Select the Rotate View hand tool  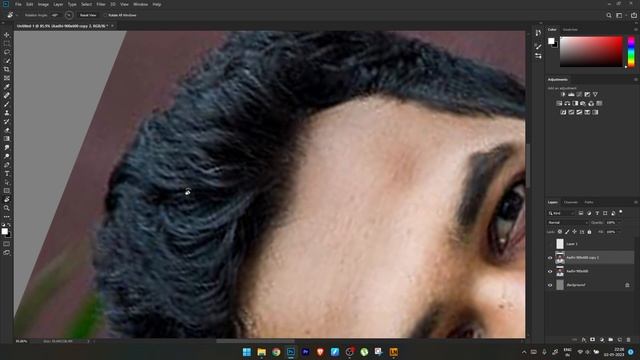(x=7, y=200)
